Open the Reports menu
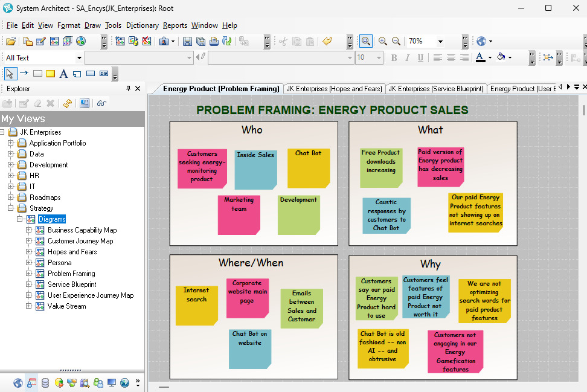The width and height of the screenshot is (587, 392). coord(175,25)
